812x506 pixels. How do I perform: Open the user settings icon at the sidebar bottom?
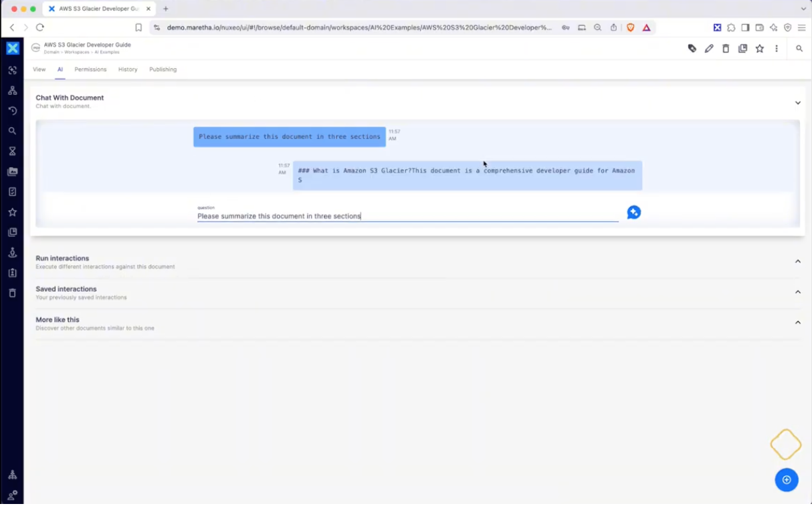[x=12, y=495]
